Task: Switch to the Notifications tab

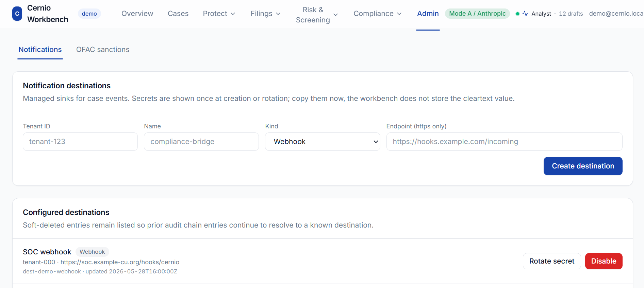Action: (x=40, y=50)
